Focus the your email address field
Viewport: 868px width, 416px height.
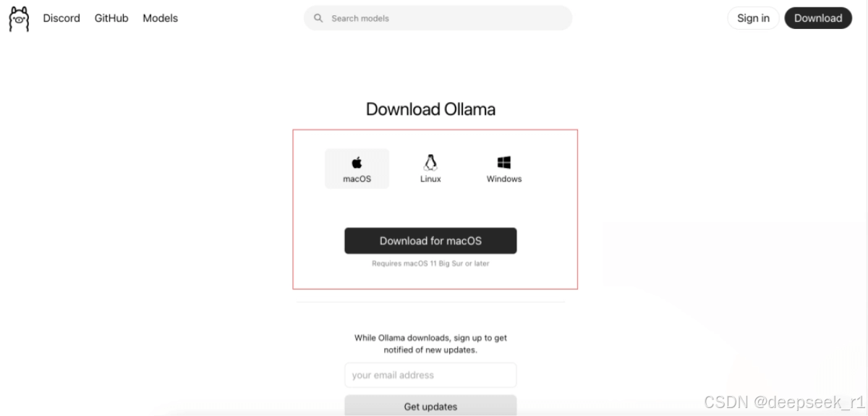(x=430, y=375)
